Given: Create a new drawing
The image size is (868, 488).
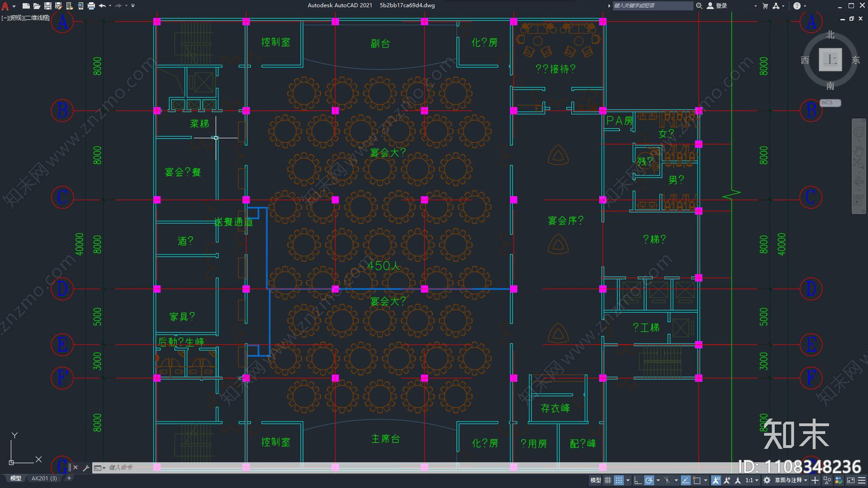Looking at the screenshot, I should pyautogui.click(x=25, y=6).
